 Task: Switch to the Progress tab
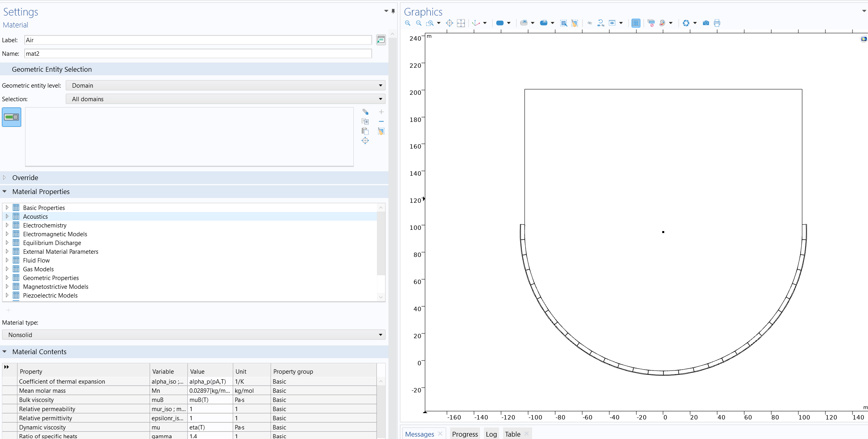tap(464, 434)
